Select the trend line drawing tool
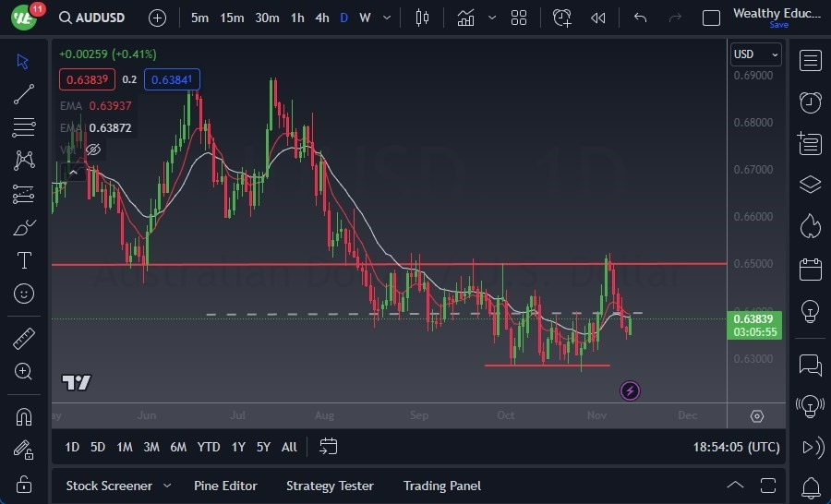831x504 pixels. coord(24,94)
